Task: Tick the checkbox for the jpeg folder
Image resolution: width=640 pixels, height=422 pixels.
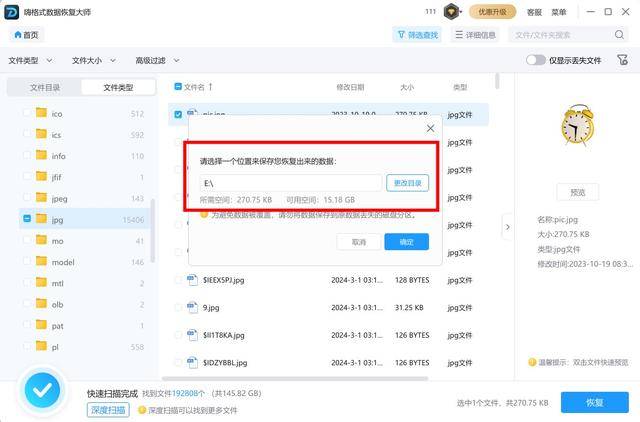Action: [x=27, y=198]
